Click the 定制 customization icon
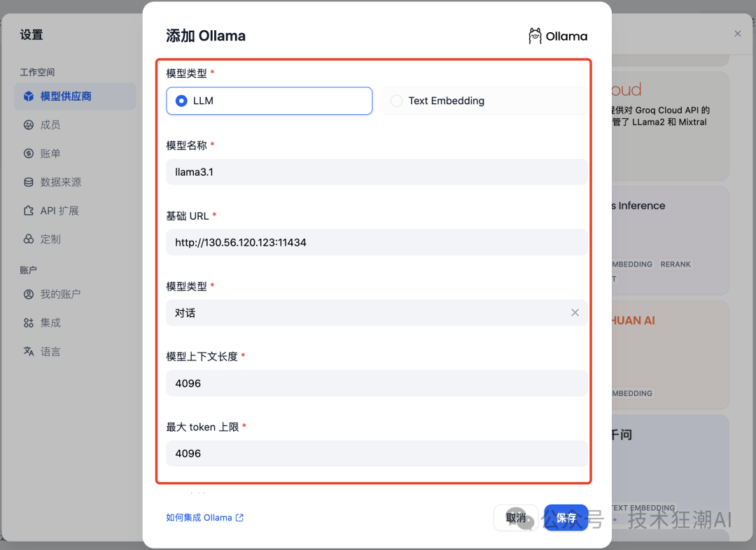Screen dimensions: 756x550 (x=29, y=239)
